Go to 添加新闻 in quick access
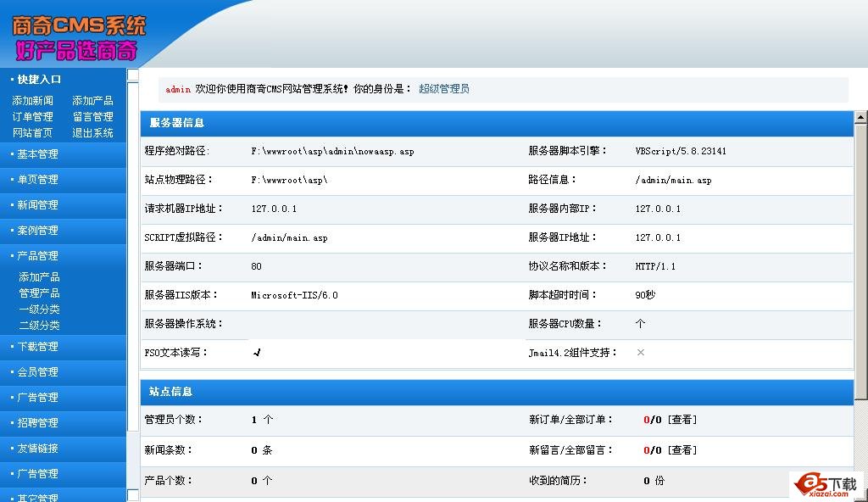Image resolution: width=868 pixels, height=502 pixels. pos(32,101)
